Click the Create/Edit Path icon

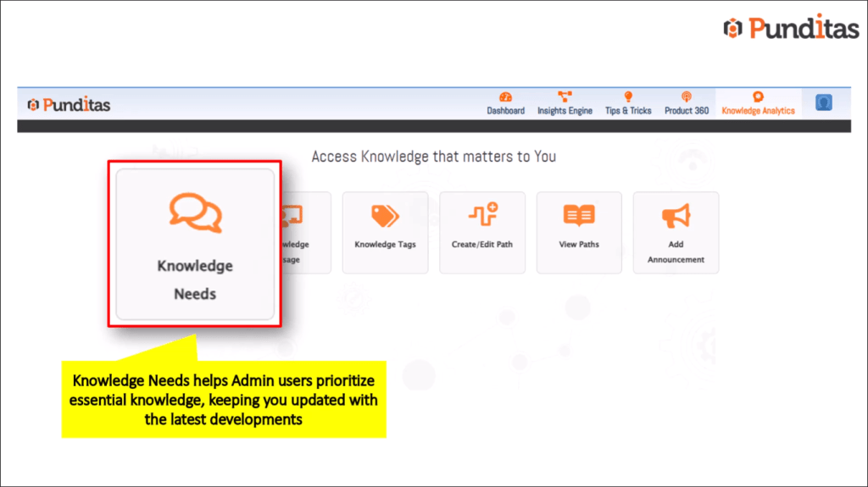tap(482, 216)
